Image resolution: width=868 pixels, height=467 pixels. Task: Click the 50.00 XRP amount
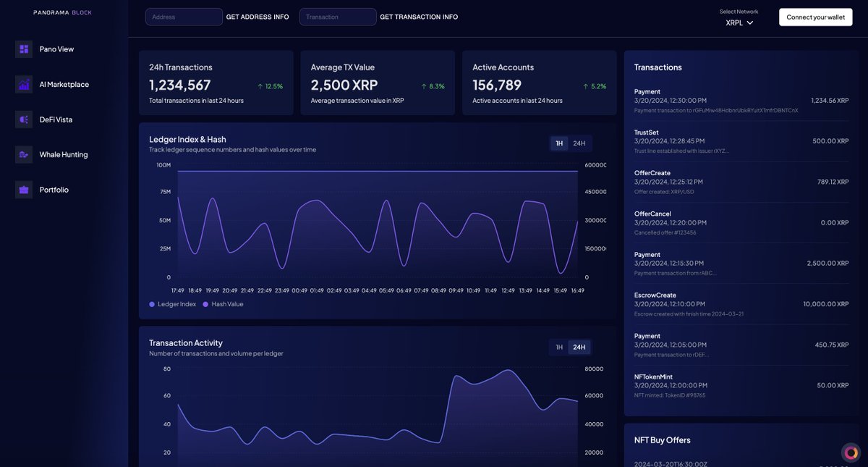pos(833,385)
